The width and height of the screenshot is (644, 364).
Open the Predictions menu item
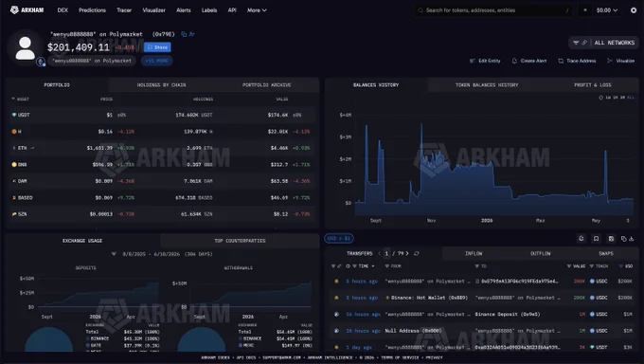92,10
